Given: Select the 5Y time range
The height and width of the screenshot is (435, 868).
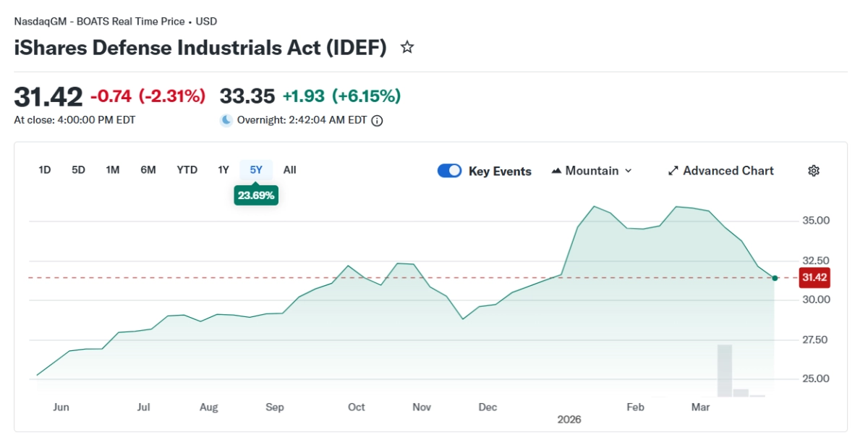Looking at the screenshot, I should point(256,170).
